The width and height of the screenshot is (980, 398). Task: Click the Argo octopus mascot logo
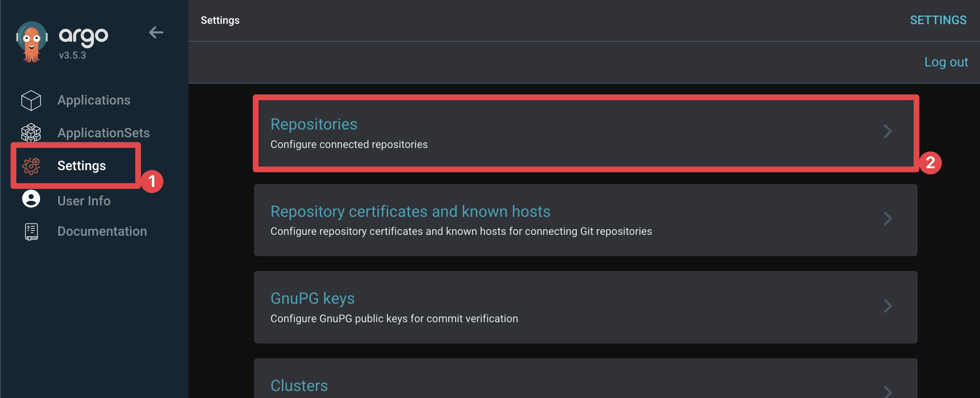coord(32,41)
